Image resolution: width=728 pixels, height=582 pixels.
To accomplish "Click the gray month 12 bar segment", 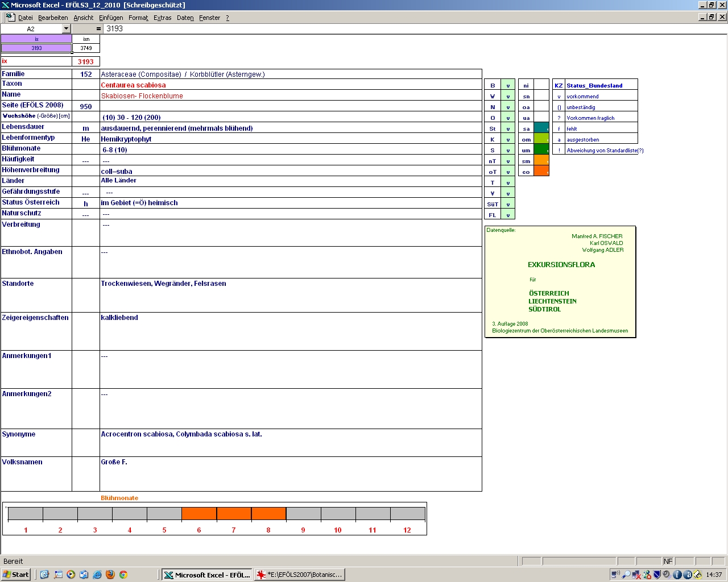I will 407,513.
